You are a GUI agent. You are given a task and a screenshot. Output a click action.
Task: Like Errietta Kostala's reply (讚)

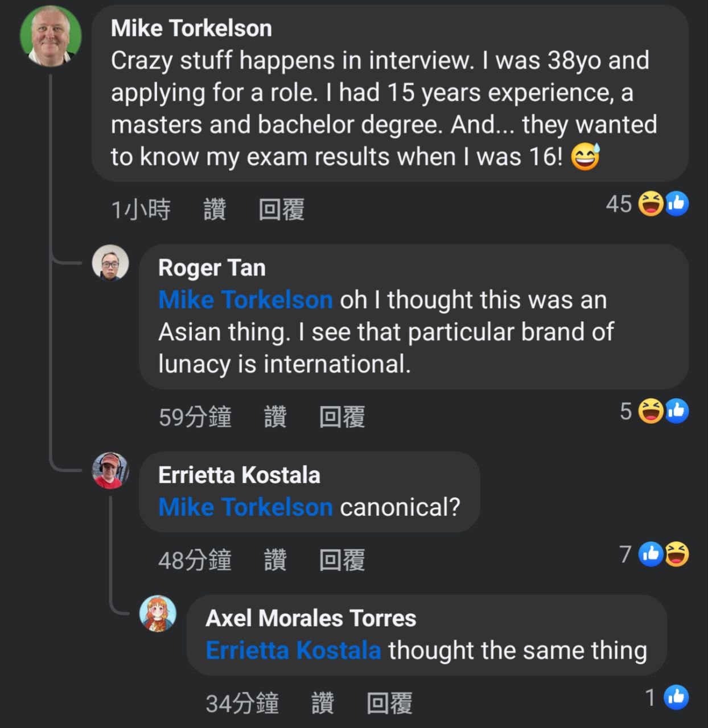pyautogui.click(x=275, y=560)
